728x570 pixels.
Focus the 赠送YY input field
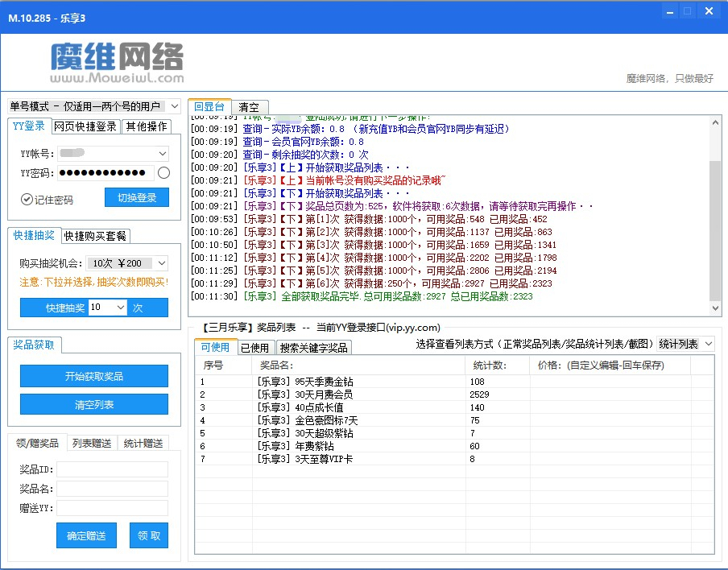[x=113, y=508]
